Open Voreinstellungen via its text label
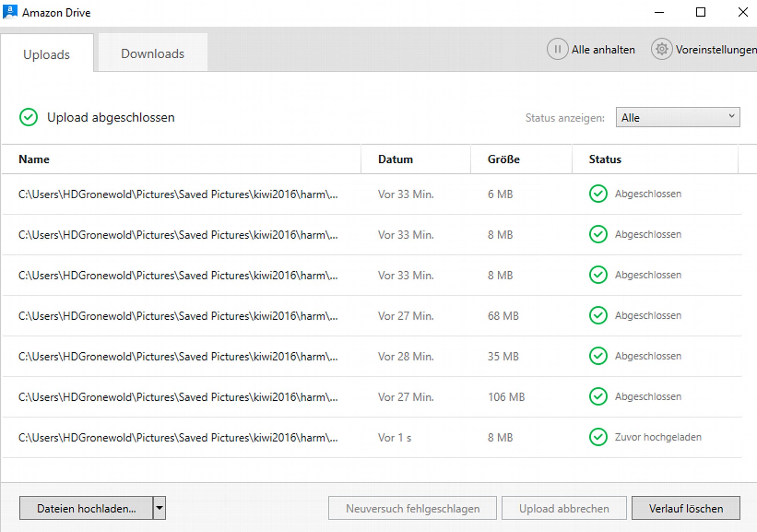757x532 pixels. pyautogui.click(x=716, y=50)
